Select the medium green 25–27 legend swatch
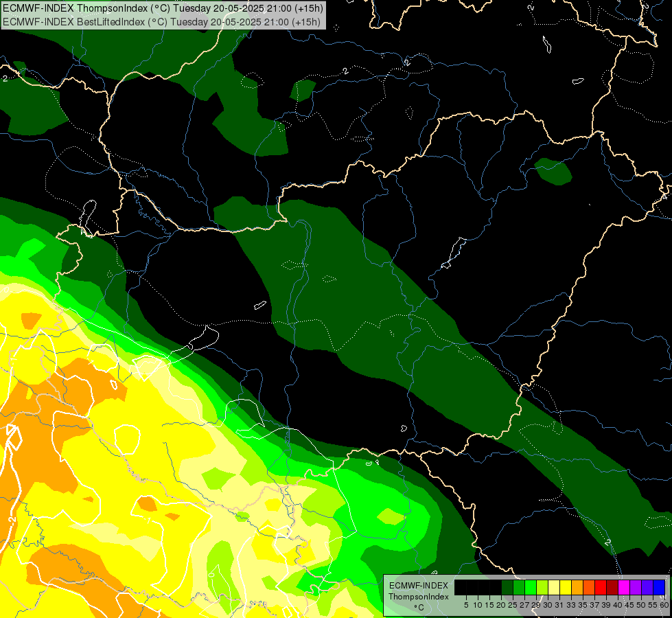 pyautogui.click(x=518, y=587)
